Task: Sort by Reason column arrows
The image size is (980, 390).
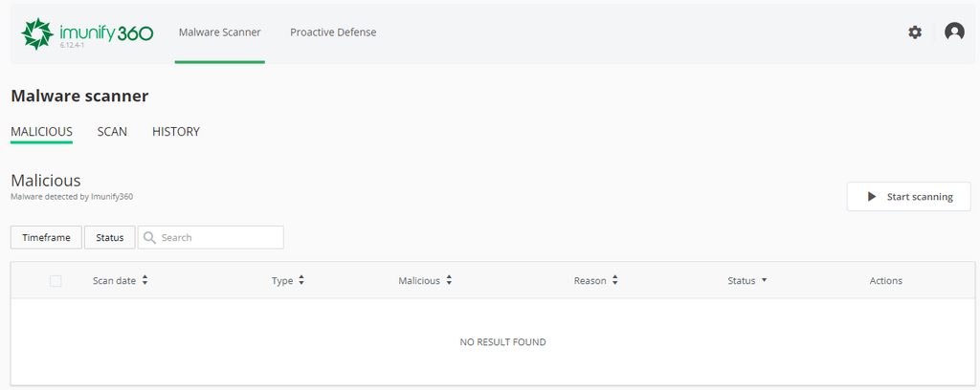Action: [x=615, y=281]
